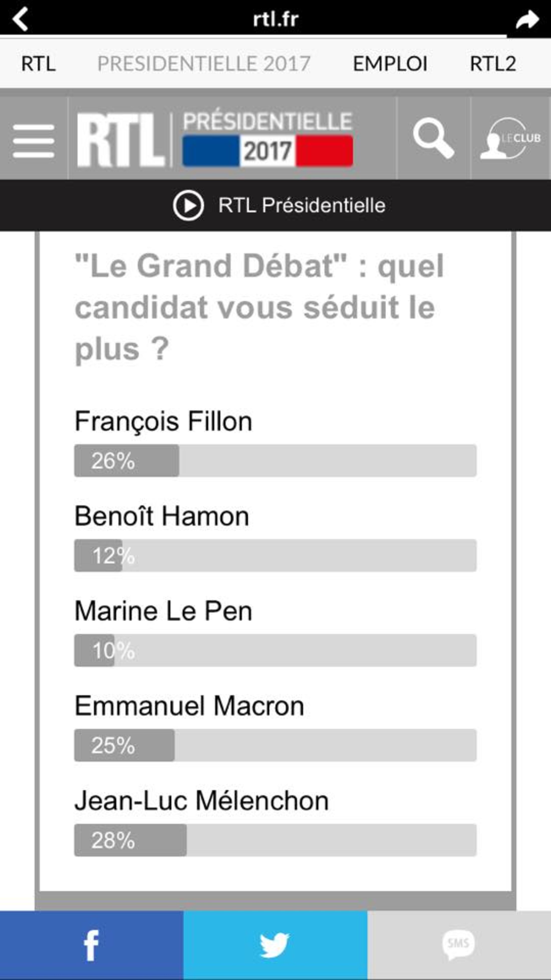
Task: Select PRESIDENTIELLE 2017 tab
Action: point(204,64)
